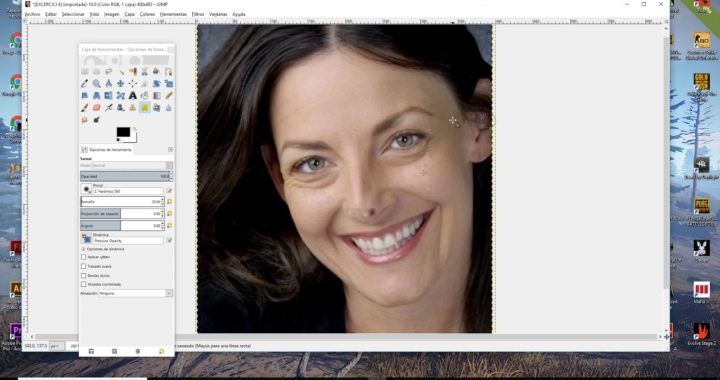
Task: Open the Seleccionar menu
Action: tap(73, 14)
